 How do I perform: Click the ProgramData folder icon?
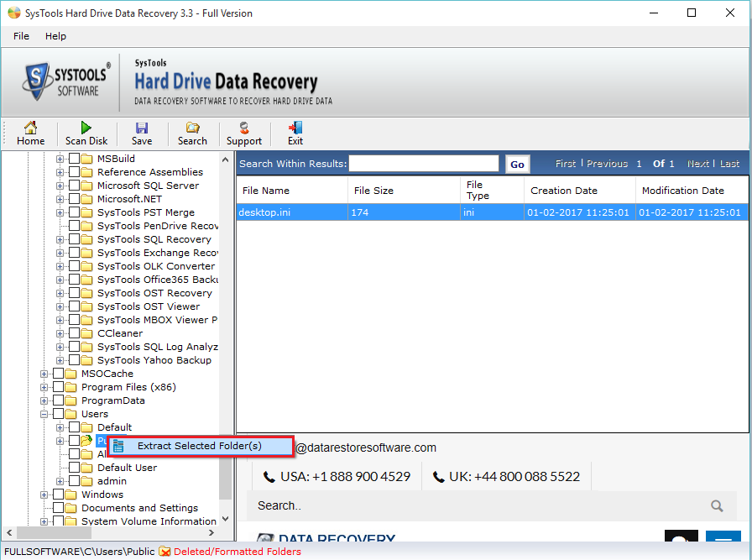(x=71, y=400)
